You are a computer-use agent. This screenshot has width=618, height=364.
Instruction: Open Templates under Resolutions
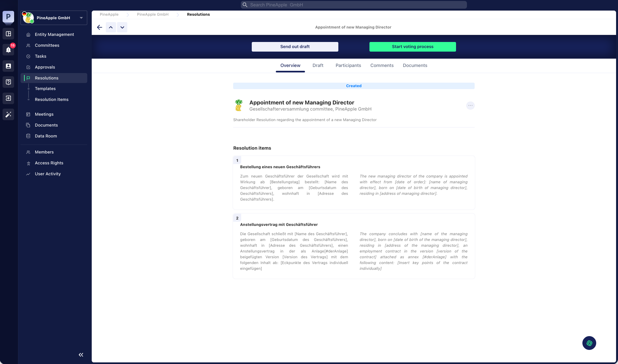[45, 88]
